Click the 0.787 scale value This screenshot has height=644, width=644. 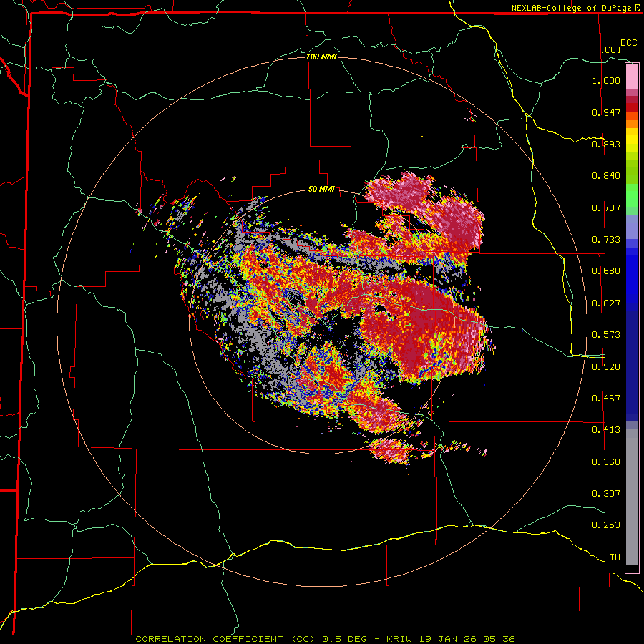606,208
